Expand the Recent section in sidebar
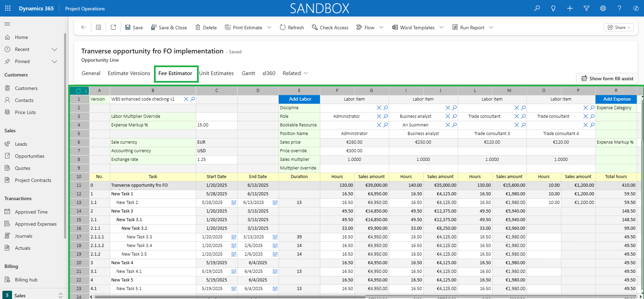The width and height of the screenshot is (644, 299). click(x=54, y=49)
